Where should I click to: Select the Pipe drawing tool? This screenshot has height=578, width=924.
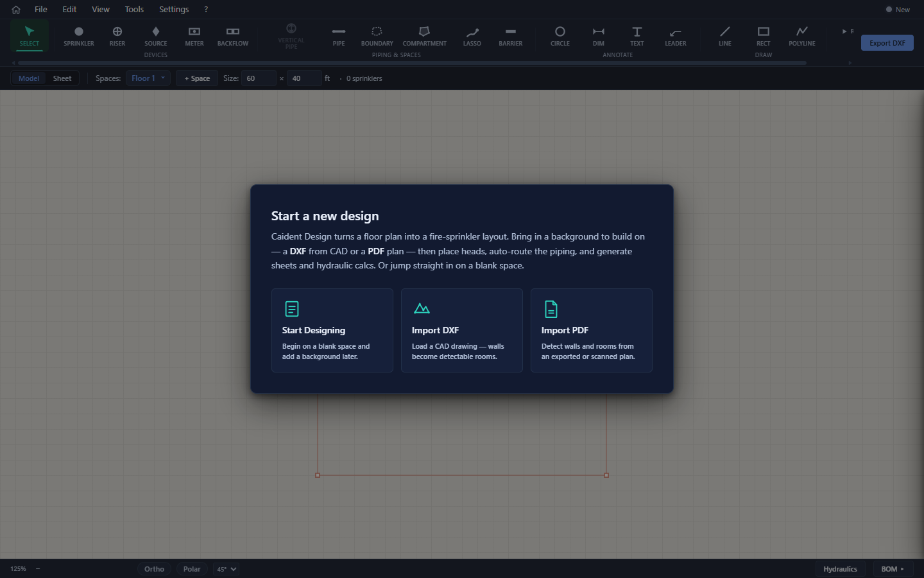(x=339, y=36)
